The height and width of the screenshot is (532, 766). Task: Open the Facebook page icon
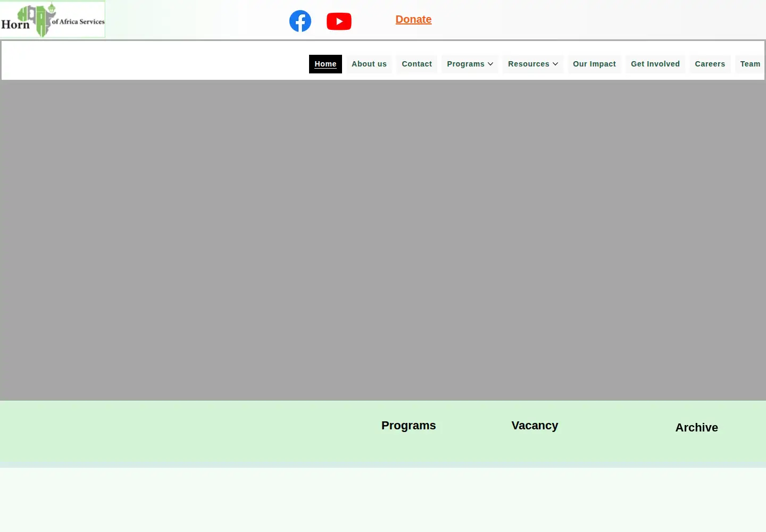[x=300, y=21]
